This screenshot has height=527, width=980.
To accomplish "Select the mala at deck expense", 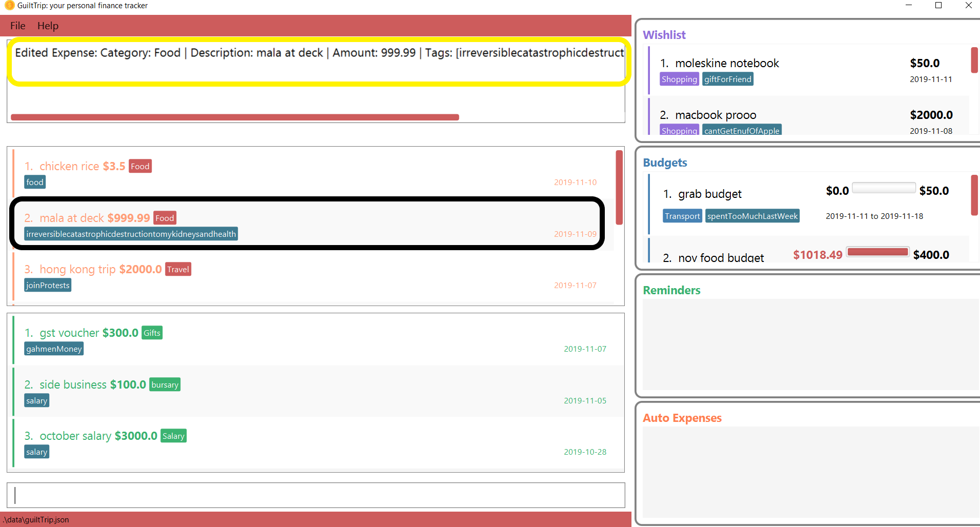I will (313, 225).
